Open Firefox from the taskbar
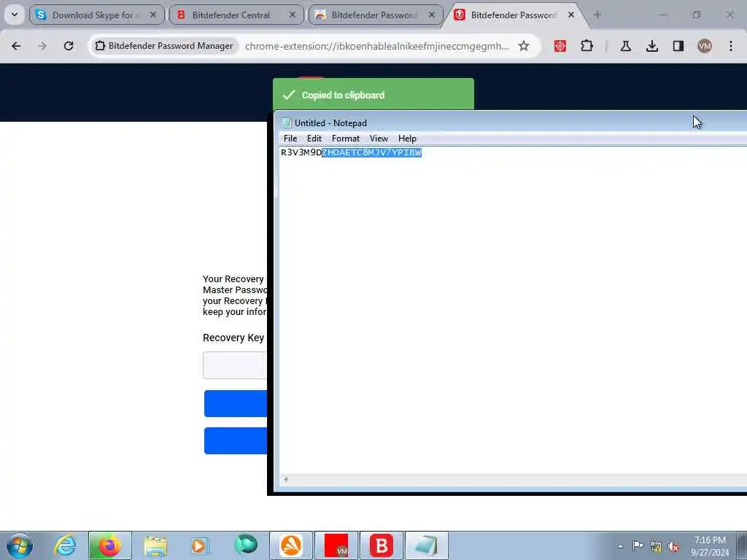Viewport: 747px width, 560px height. 109,545
